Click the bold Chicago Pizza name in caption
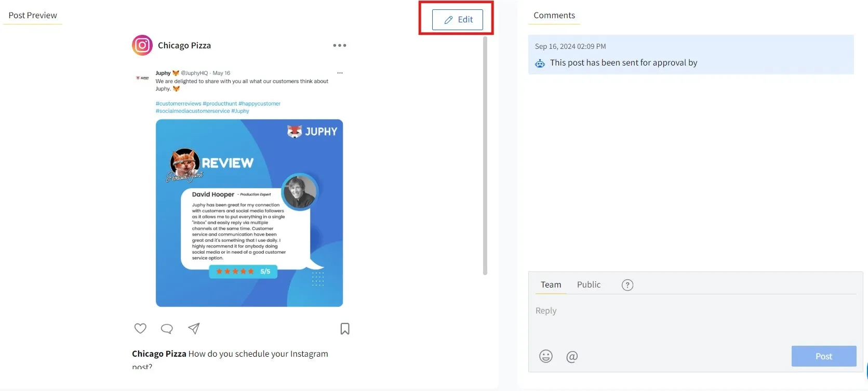 tap(159, 354)
